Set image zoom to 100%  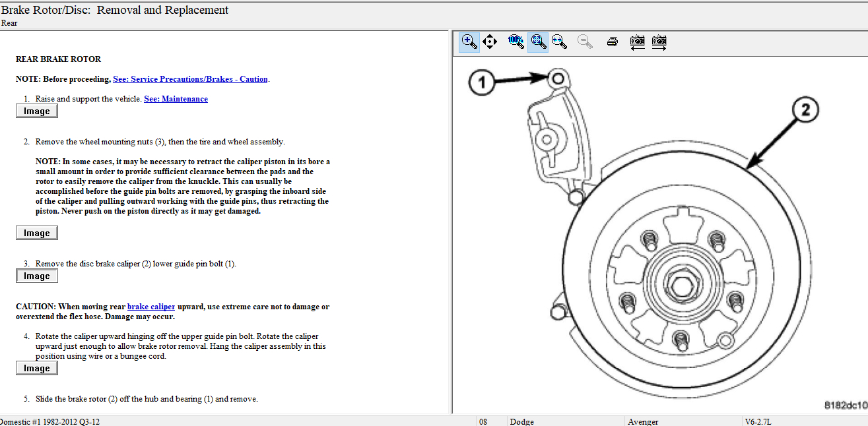(516, 42)
